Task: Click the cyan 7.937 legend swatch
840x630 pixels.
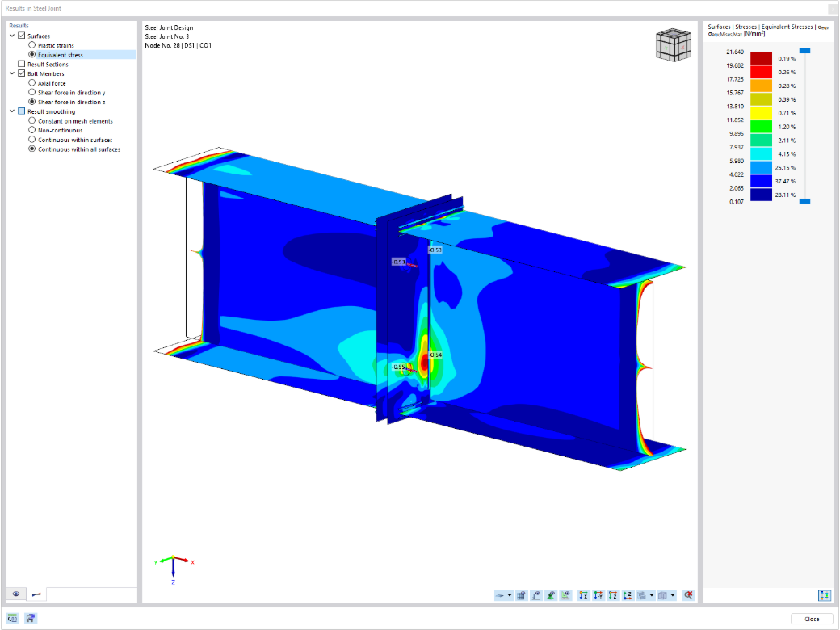Action: 761,153
